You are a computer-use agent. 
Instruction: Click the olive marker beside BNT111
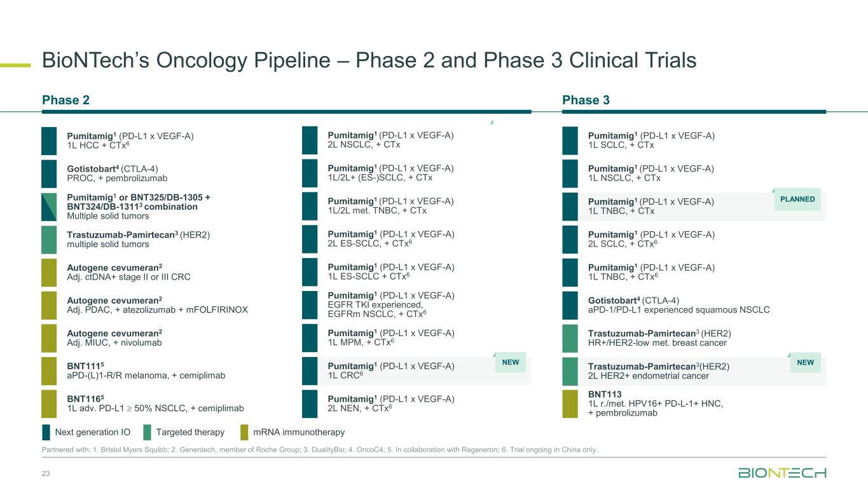pyautogui.click(x=49, y=371)
